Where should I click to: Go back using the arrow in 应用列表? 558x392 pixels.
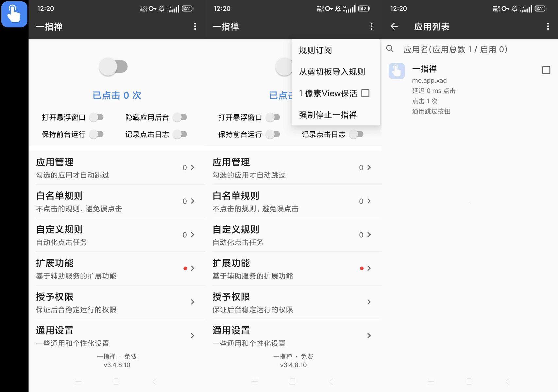pyautogui.click(x=394, y=26)
